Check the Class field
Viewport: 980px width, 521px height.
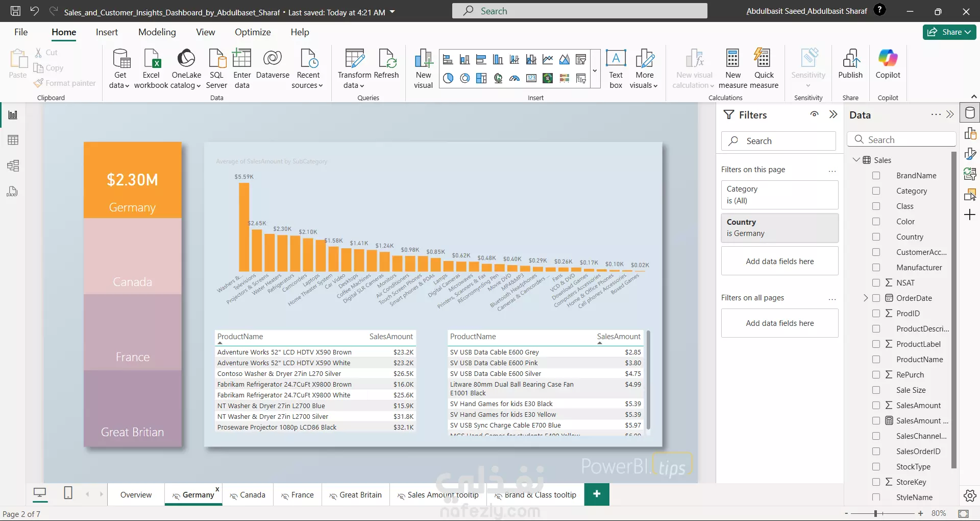pos(876,206)
